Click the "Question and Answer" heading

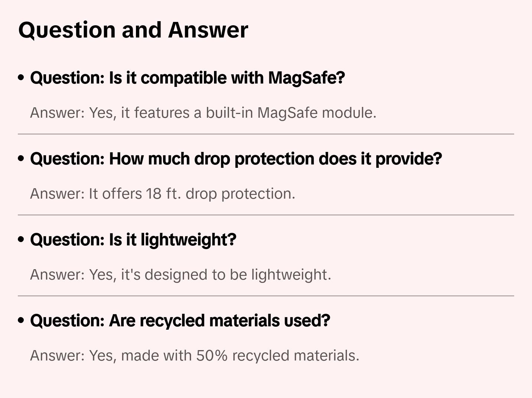point(133,30)
